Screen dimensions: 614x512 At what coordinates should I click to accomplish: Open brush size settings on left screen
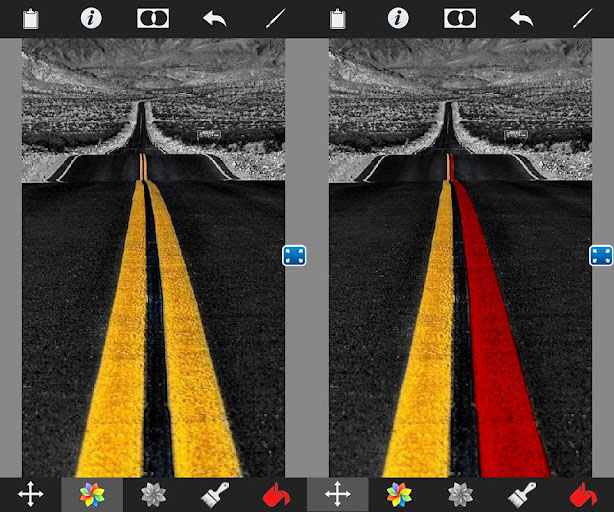tap(276, 18)
